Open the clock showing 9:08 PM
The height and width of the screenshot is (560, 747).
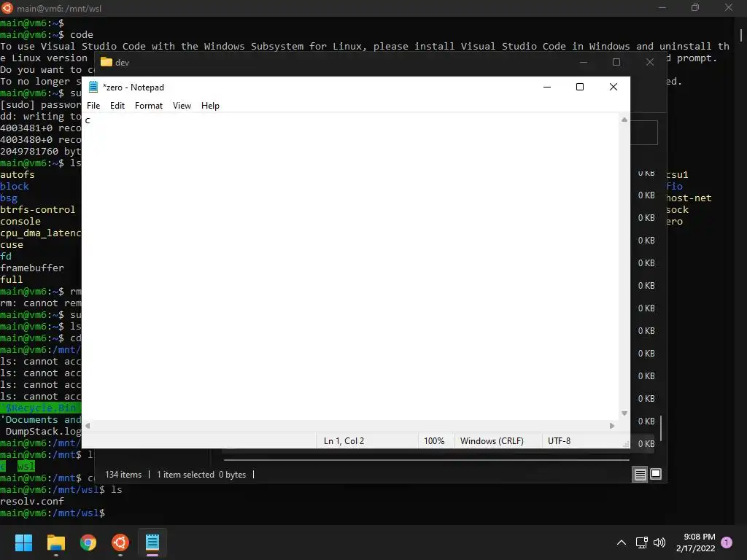coord(695,542)
